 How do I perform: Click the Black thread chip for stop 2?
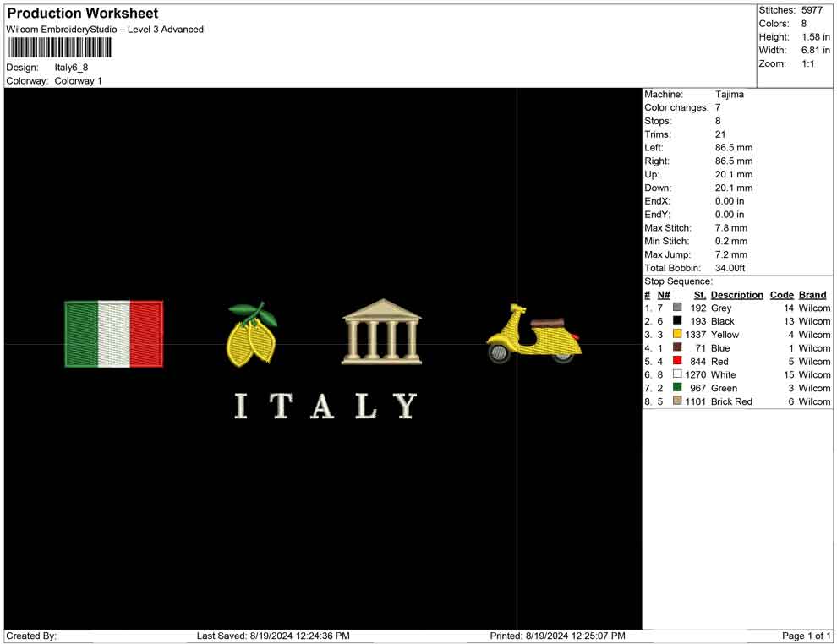tap(677, 321)
